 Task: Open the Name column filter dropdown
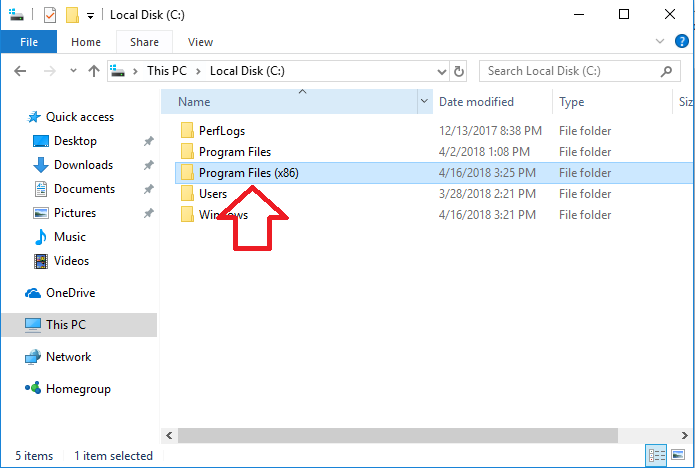coord(425,101)
